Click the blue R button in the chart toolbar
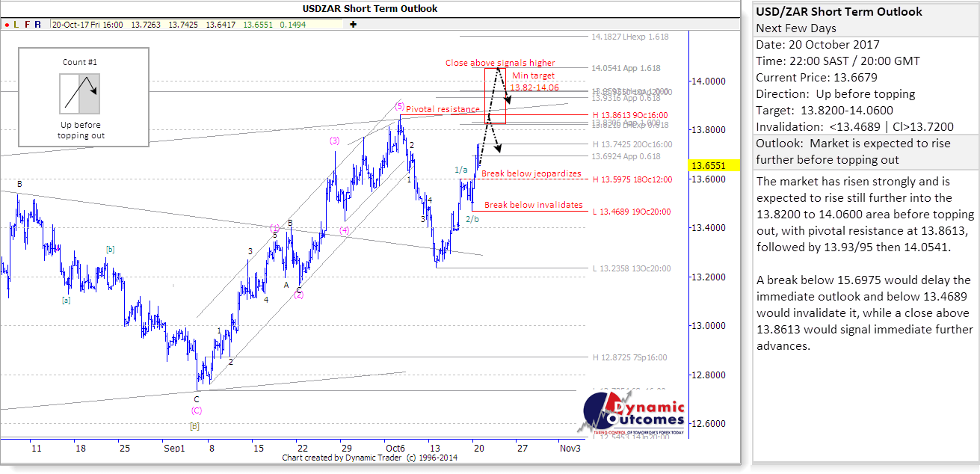The height and width of the screenshot is (474, 980). pyautogui.click(x=38, y=24)
